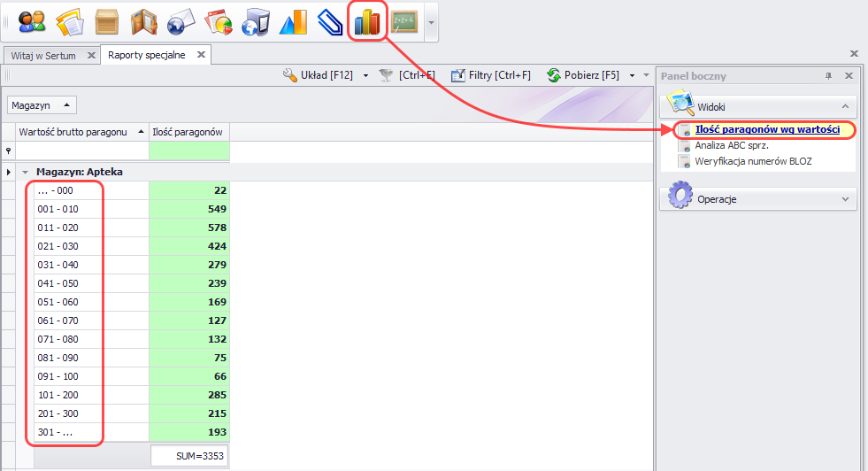
Task: Expand the Operacje section
Action: 844,199
